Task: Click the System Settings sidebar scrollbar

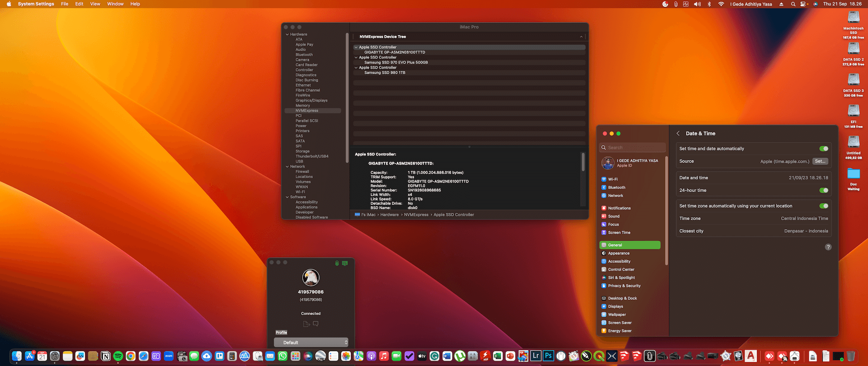Action: (x=666, y=210)
